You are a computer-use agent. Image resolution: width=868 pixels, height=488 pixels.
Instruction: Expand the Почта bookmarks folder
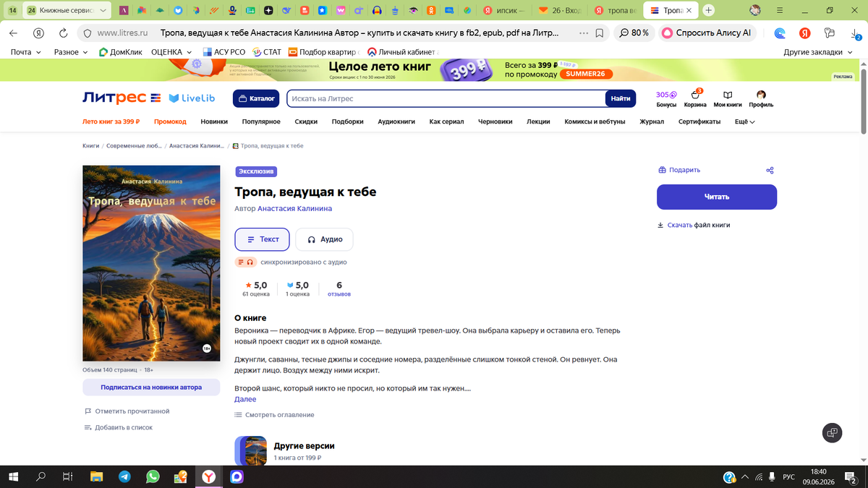pos(25,52)
